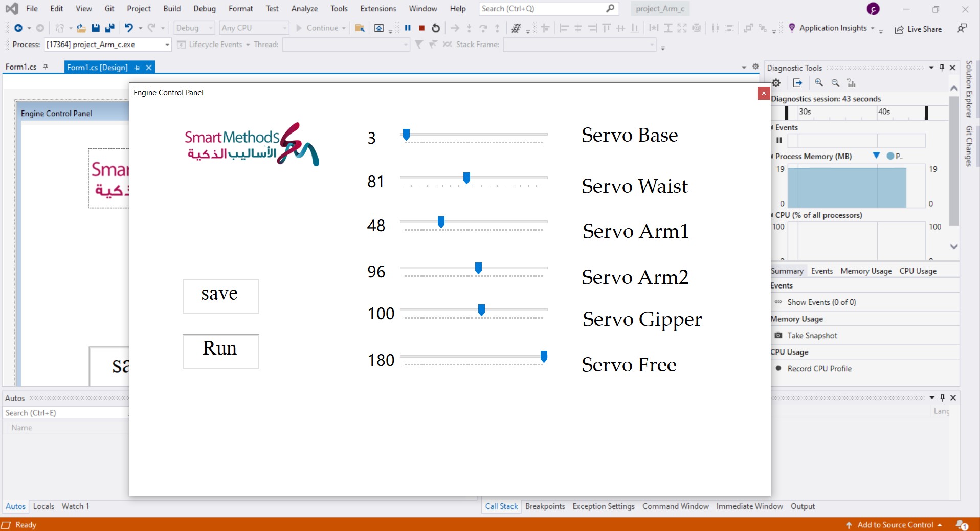Screen dimensions: 980x531
Task: Pin the Form1.cs tab
Action: 46,67
